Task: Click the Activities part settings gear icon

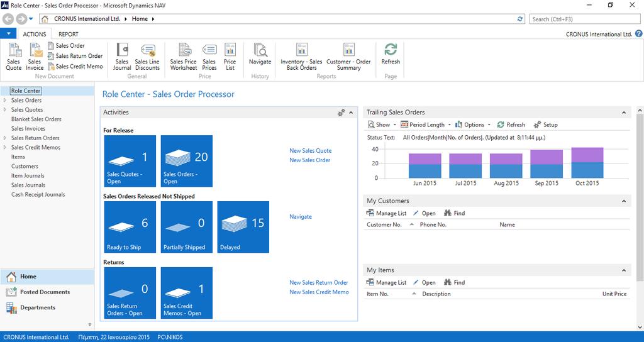Action: (341, 113)
